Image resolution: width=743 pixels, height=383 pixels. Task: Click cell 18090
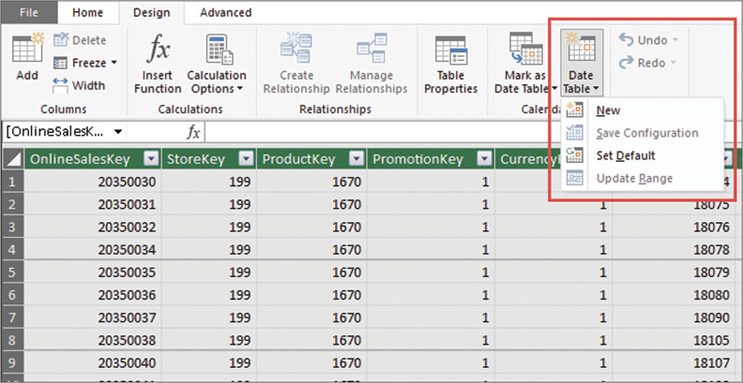click(x=674, y=318)
